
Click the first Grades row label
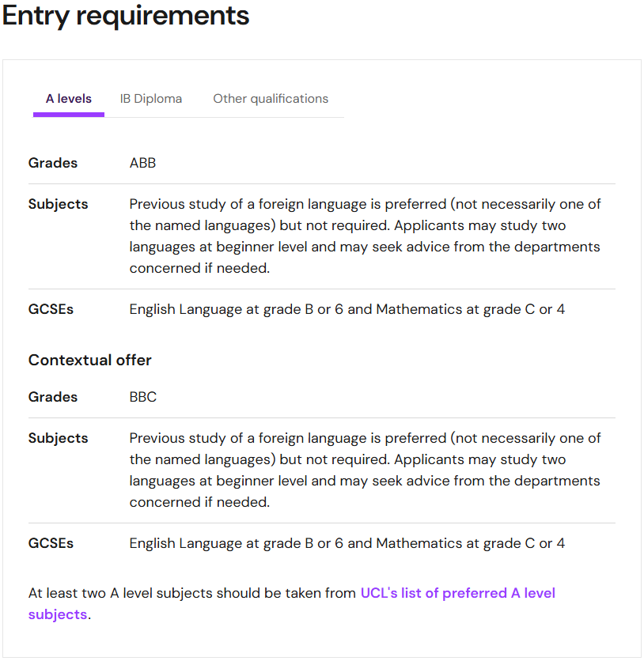tap(53, 163)
